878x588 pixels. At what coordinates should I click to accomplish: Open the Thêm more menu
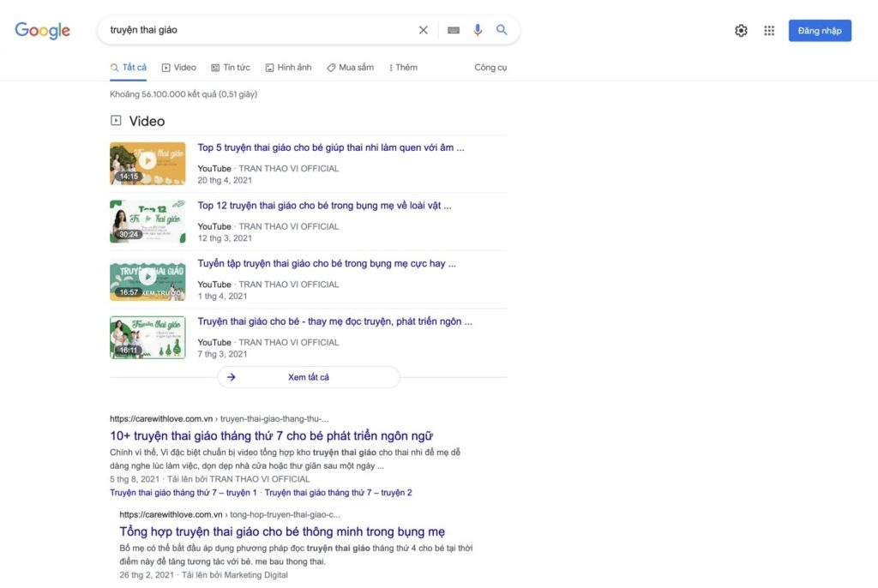coord(403,67)
